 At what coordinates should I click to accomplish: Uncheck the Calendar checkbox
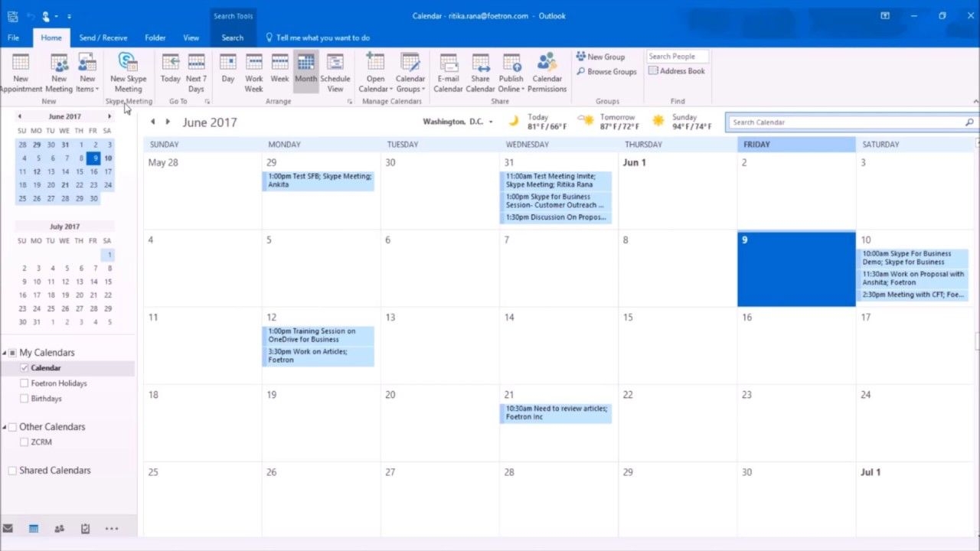click(x=24, y=368)
